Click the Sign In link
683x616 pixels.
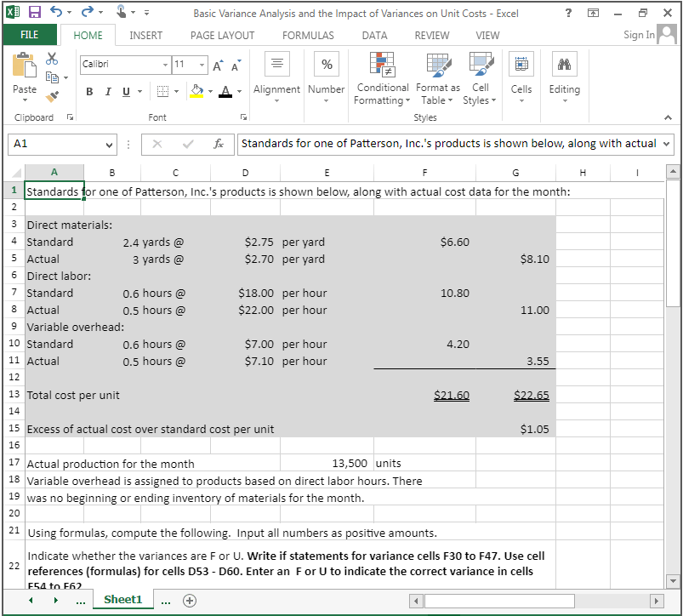(639, 35)
